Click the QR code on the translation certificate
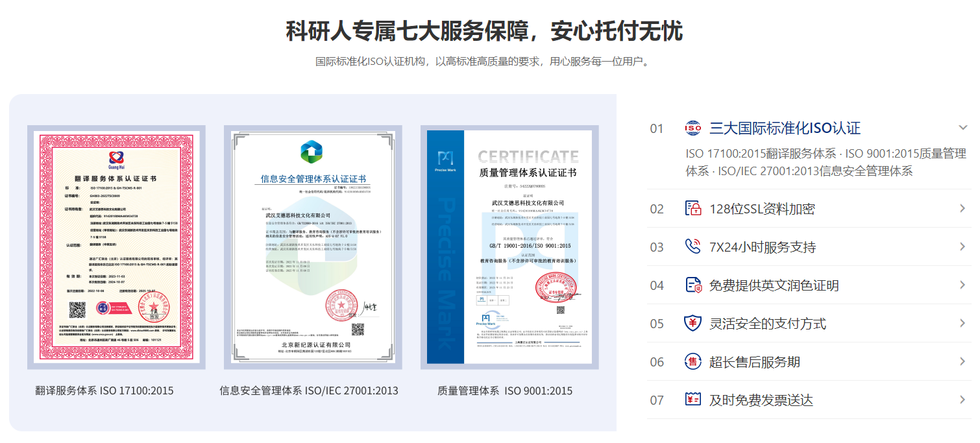 [x=77, y=310]
